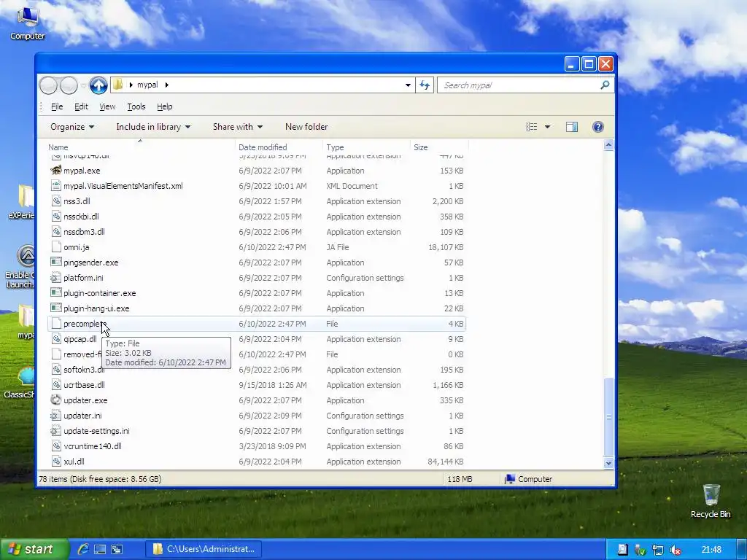This screenshot has width=747, height=560.
Task: Open the File menu
Action: 57,106
